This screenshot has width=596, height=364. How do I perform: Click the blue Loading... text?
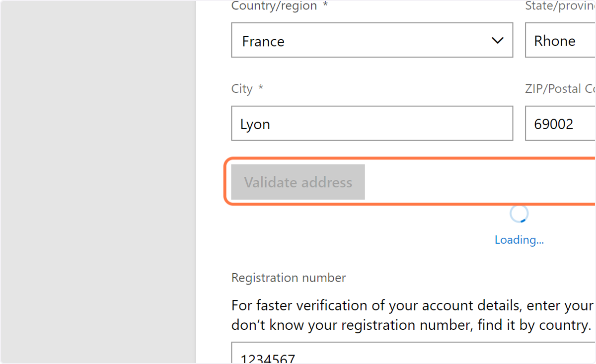point(519,240)
